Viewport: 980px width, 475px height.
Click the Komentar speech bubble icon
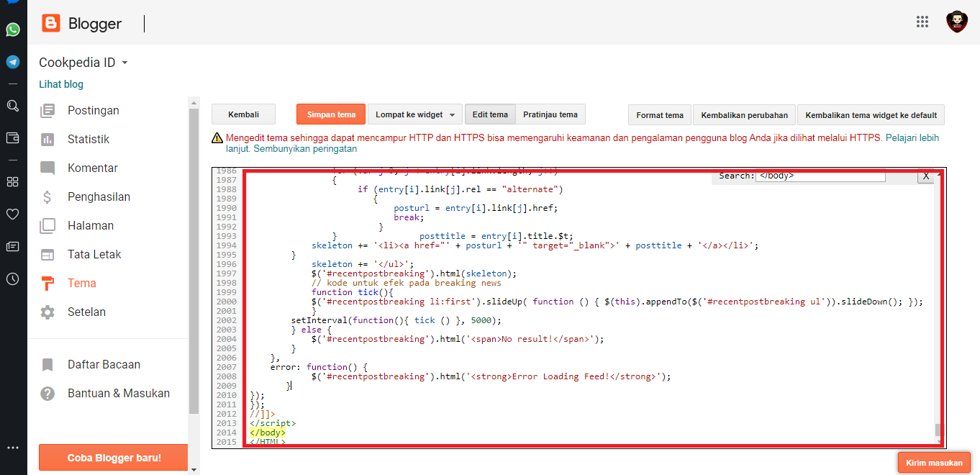pos(47,168)
